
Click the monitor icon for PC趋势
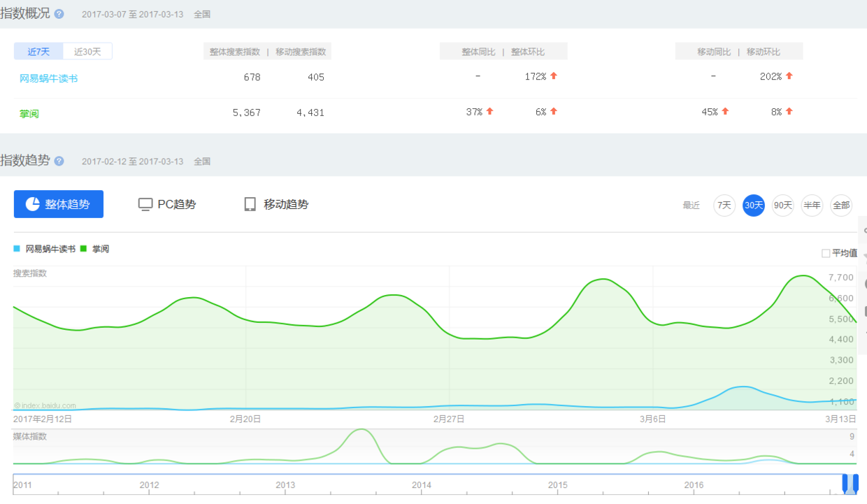pos(145,204)
